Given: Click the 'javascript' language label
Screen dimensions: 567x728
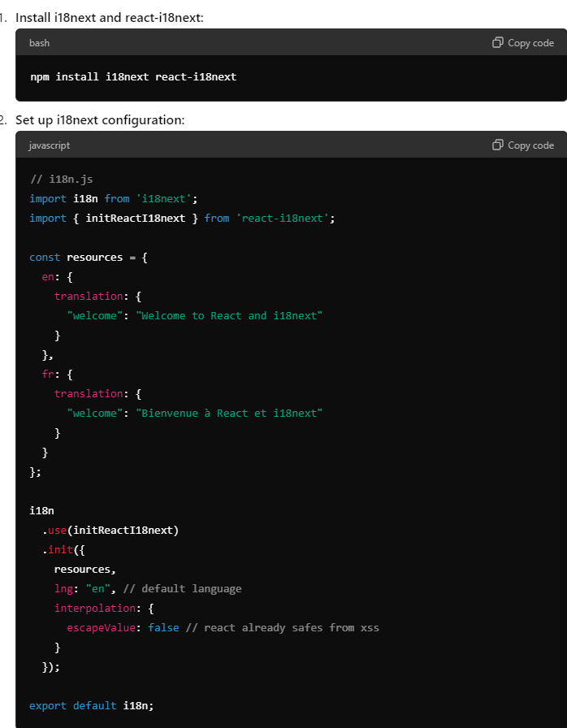Looking at the screenshot, I should pyautogui.click(x=50, y=145).
